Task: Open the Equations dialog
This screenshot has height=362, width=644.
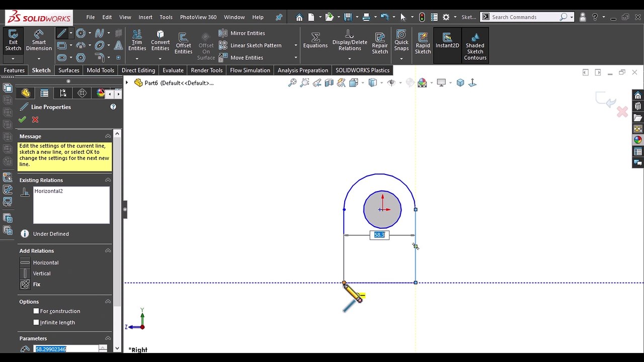Action: click(x=315, y=40)
